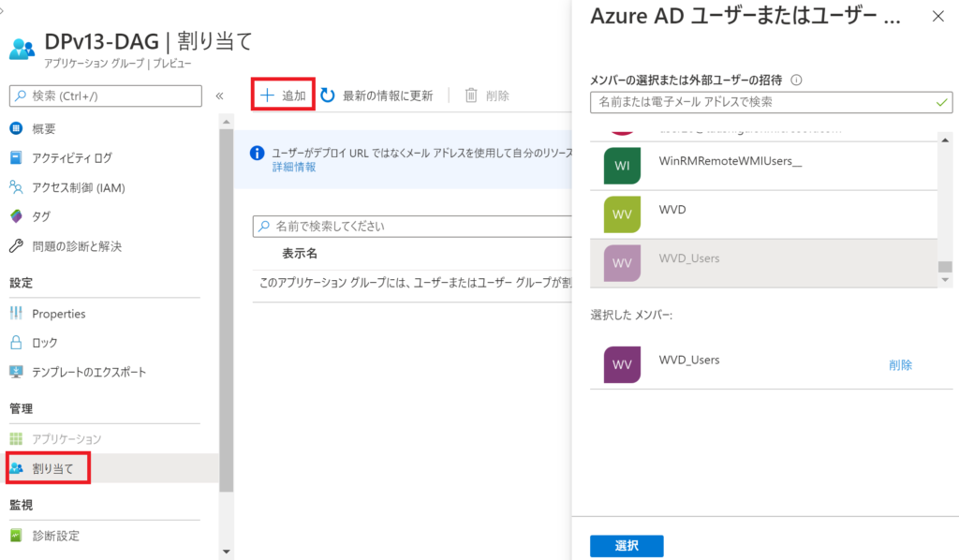Click the blue 選択 button
Screen dimensions: 959x560
click(627, 546)
